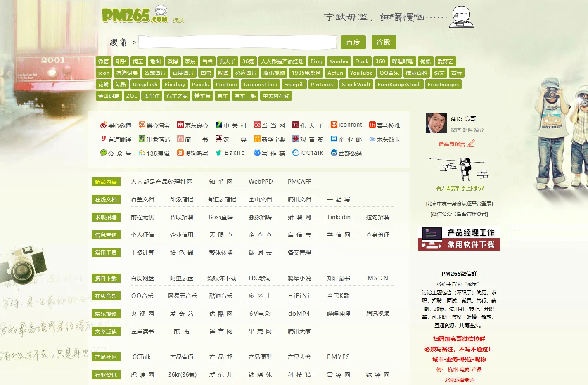Open the Linkedin link

coord(339,217)
